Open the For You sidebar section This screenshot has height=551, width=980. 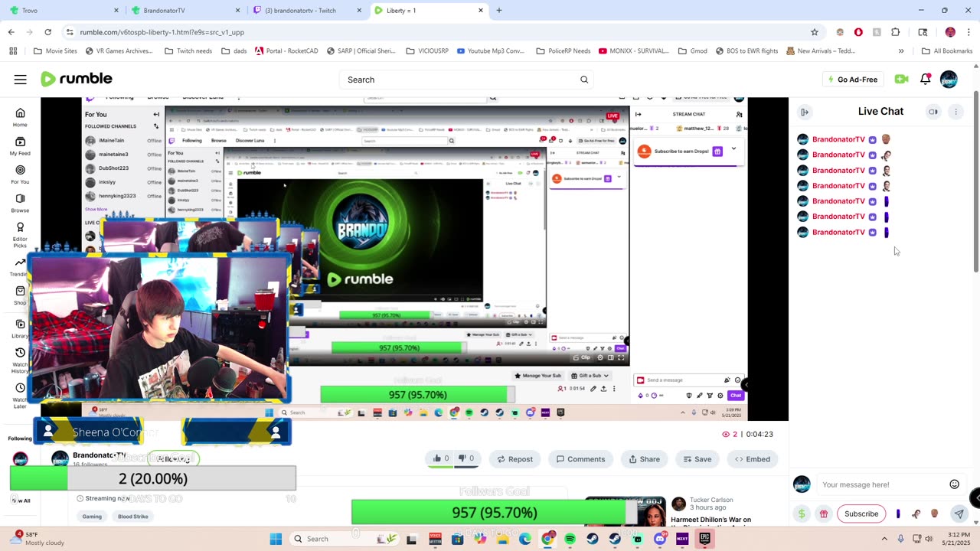point(20,174)
